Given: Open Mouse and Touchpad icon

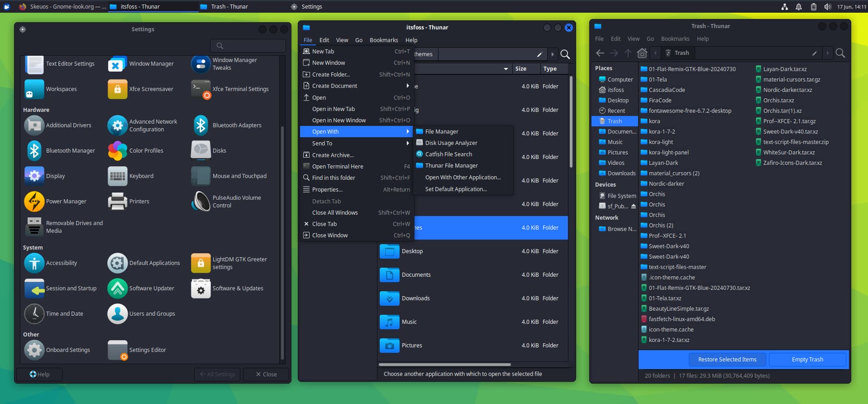Looking at the screenshot, I should coord(200,176).
